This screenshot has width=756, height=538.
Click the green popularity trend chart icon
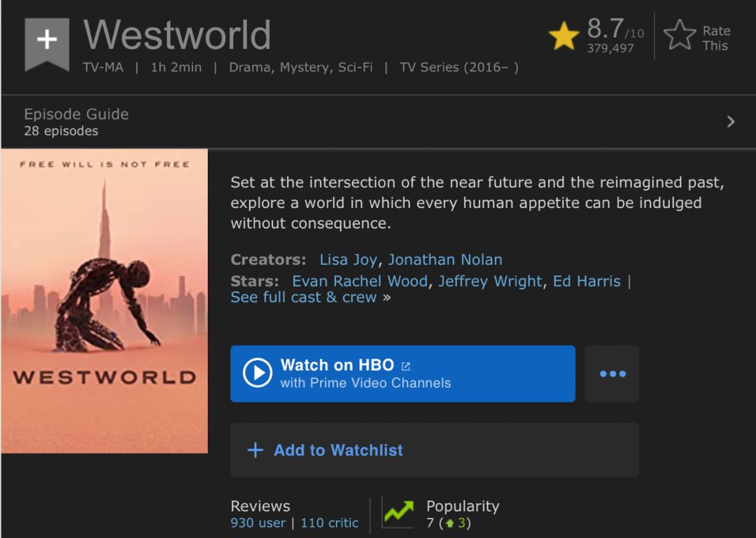[x=398, y=513]
